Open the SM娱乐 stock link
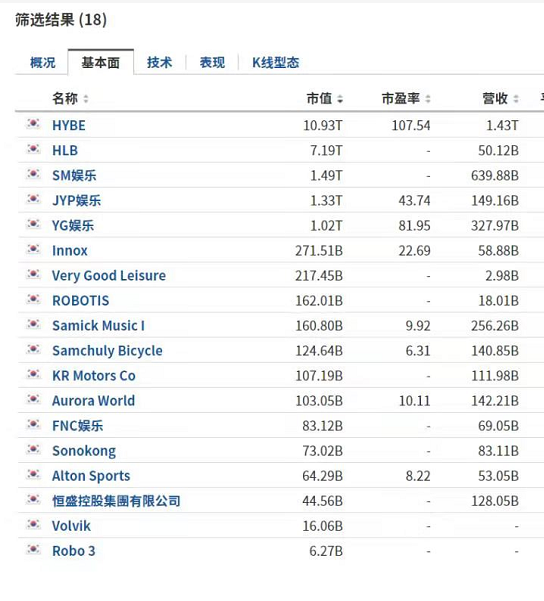Image resolution: width=544 pixels, height=601 pixels. click(74, 176)
